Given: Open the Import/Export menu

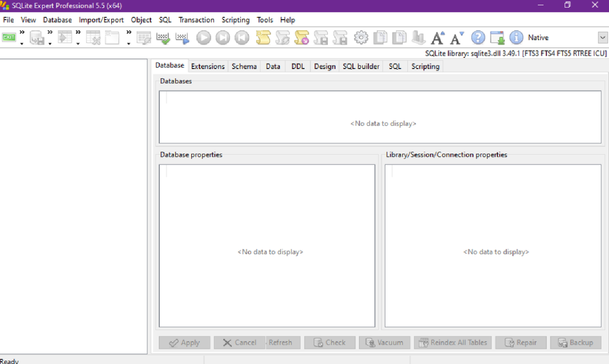Looking at the screenshot, I should click(101, 20).
